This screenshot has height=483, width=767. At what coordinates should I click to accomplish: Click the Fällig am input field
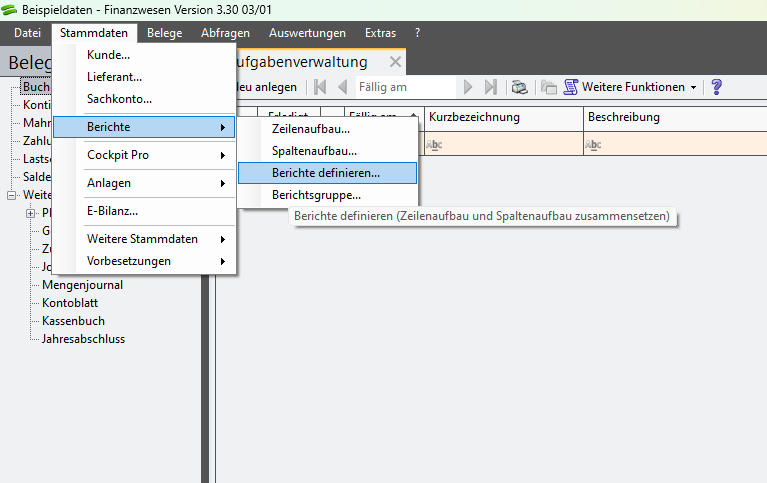[403, 87]
